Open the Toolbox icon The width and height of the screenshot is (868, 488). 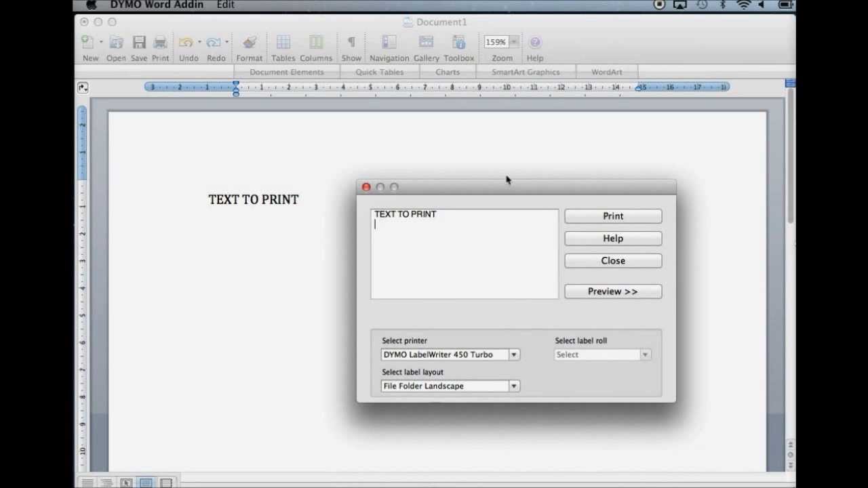tap(459, 42)
